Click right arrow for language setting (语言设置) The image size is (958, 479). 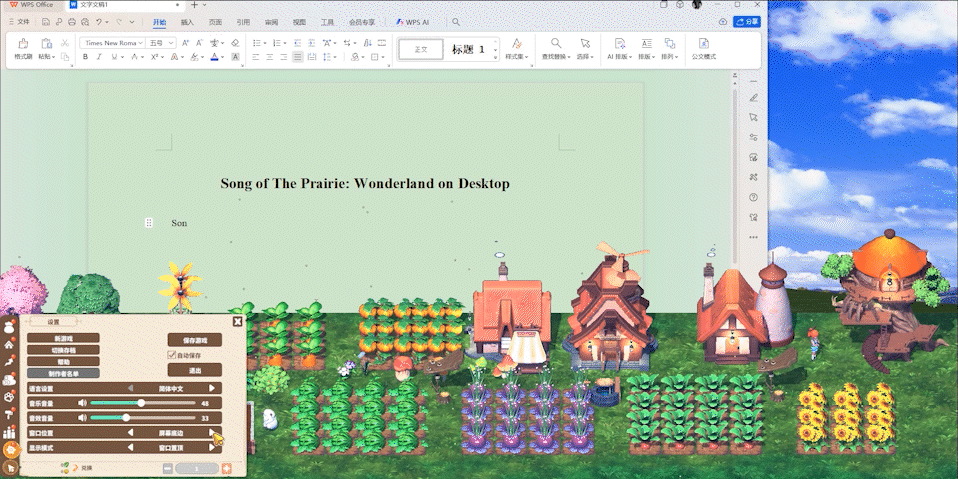tap(211, 388)
